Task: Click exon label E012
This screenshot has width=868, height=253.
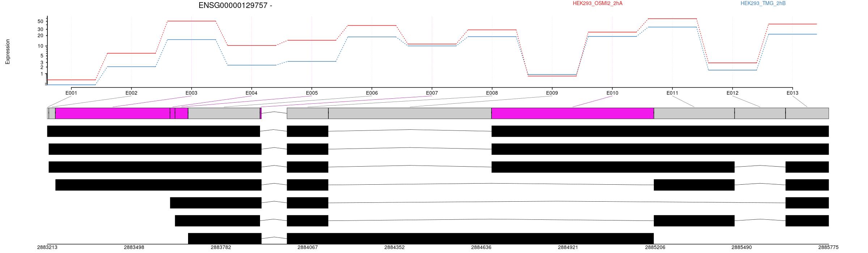Action: click(732, 93)
